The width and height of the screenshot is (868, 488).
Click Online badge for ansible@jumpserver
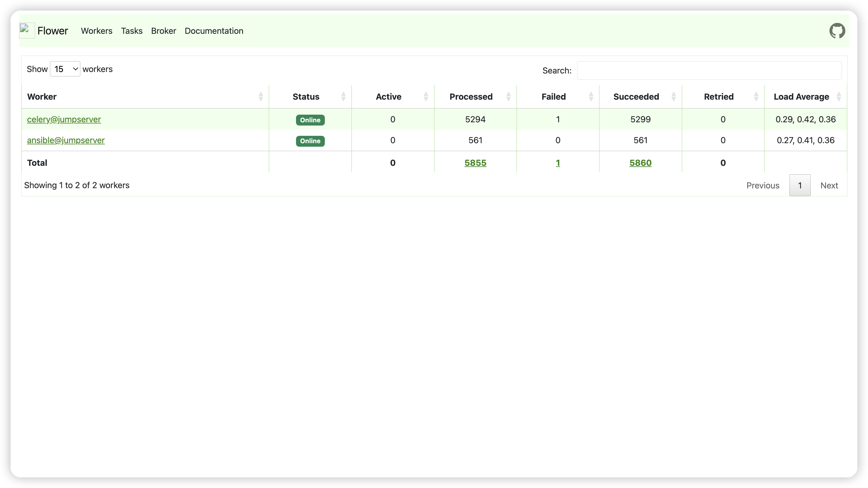[310, 141]
